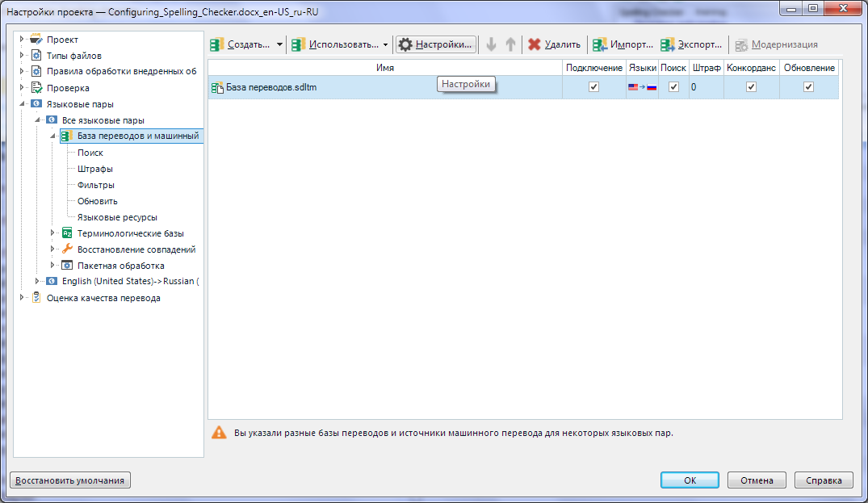Viewport: 868px width, 503px height.
Task: Click the red Удалить delete icon
Action: (535, 44)
